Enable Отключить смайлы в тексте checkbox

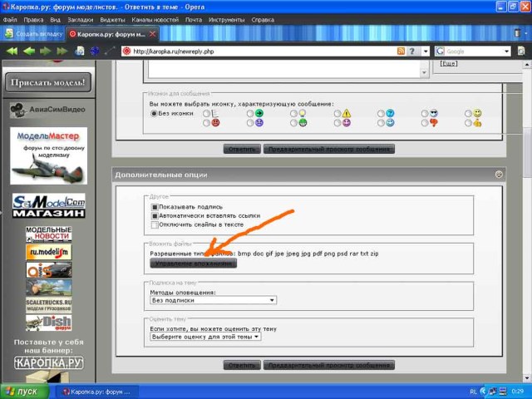154,224
